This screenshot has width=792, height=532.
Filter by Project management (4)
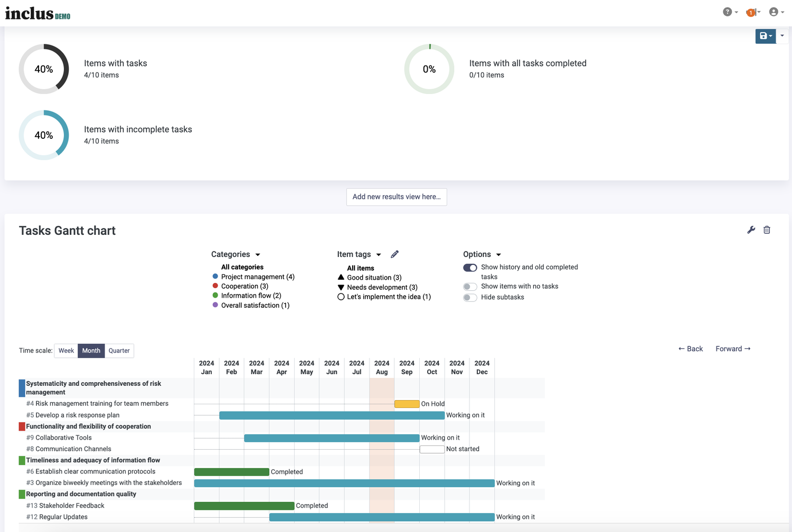point(258,277)
